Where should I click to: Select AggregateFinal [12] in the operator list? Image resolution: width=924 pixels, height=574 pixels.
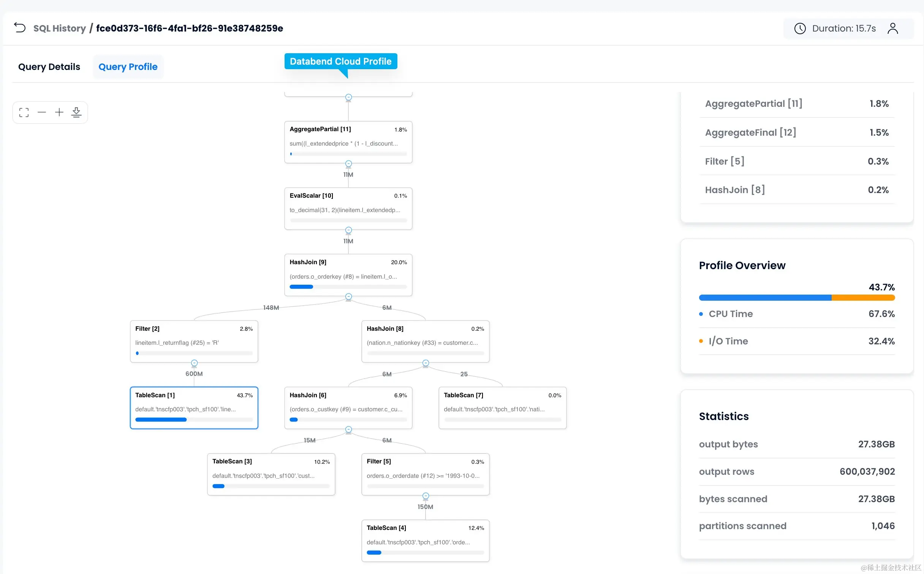[750, 132]
